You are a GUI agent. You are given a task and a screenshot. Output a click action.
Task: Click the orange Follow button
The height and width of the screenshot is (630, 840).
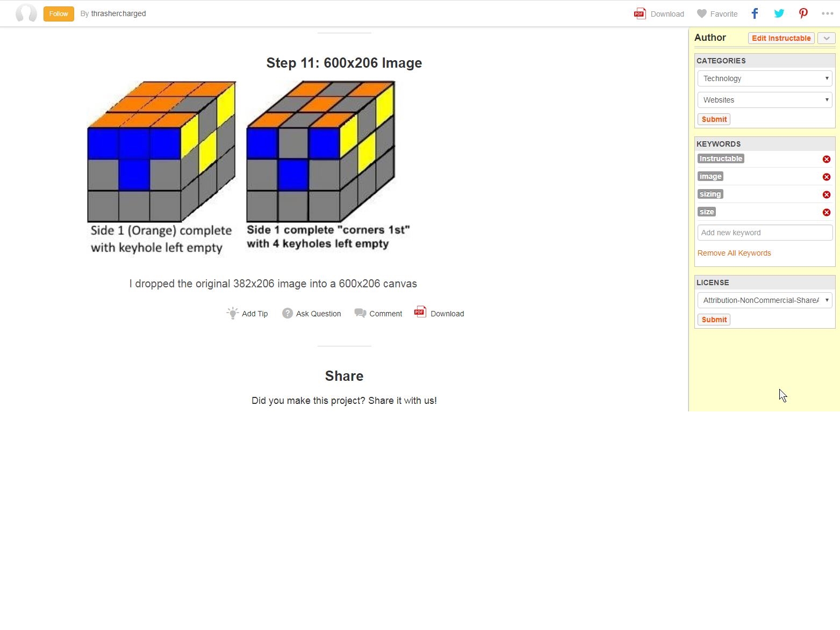click(x=59, y=13)
